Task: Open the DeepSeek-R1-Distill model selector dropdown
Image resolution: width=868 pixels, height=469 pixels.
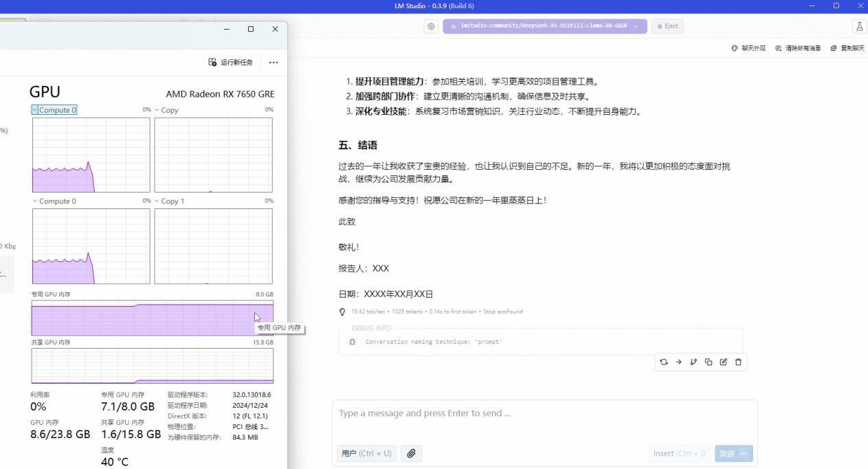Action: pos(544,25)
